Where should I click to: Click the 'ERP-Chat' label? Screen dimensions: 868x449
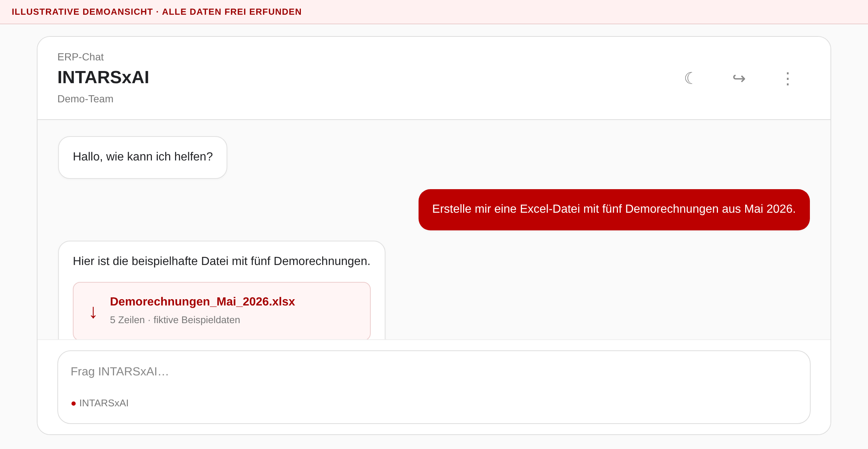click(x=81, y=57)
